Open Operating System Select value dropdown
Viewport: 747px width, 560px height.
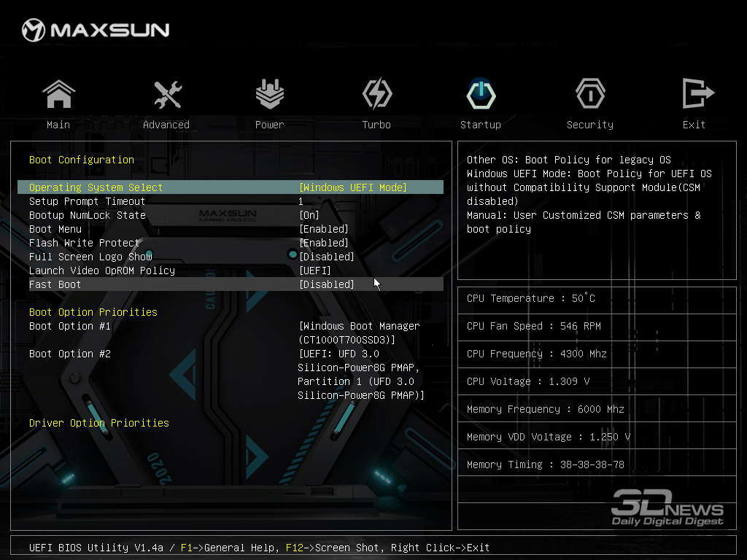(353, 187)
